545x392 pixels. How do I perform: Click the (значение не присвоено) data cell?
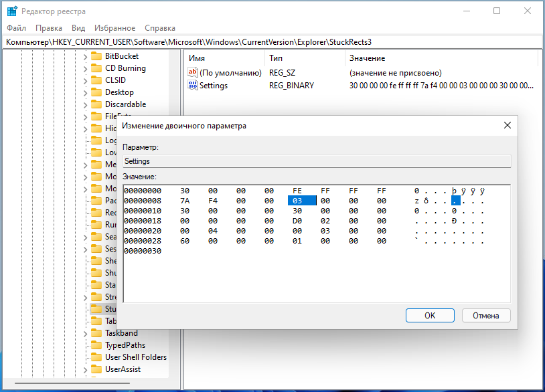[x=396, y=73]
